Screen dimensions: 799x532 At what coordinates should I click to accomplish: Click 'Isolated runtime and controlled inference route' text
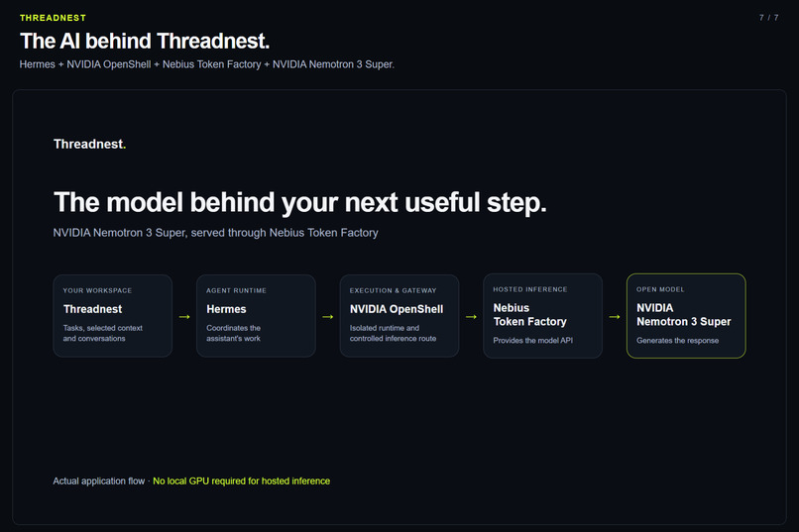tap(393, 334)
